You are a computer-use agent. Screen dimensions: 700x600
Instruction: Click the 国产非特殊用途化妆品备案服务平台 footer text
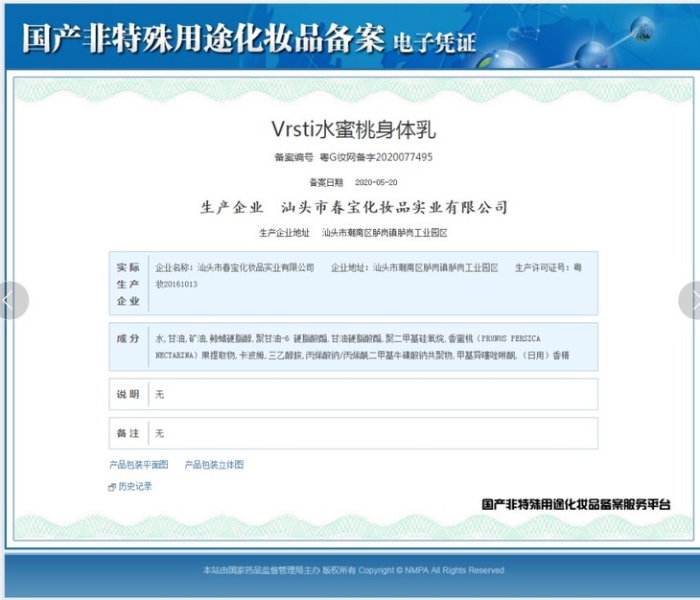click(x=576, y=504)
